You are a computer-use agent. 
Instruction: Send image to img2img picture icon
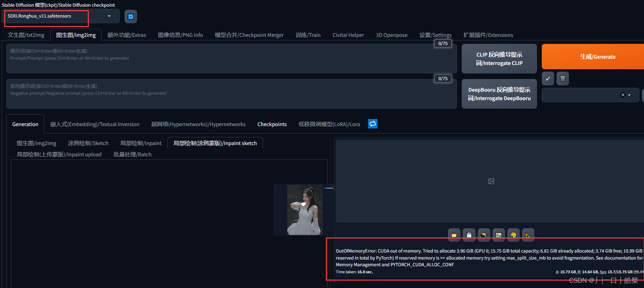pos(499,235)
